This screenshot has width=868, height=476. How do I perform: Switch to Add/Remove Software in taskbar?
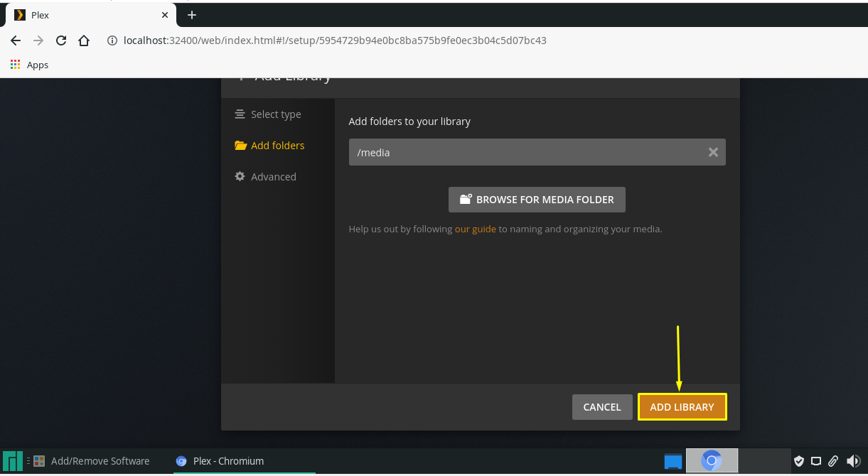coord(91,461)
